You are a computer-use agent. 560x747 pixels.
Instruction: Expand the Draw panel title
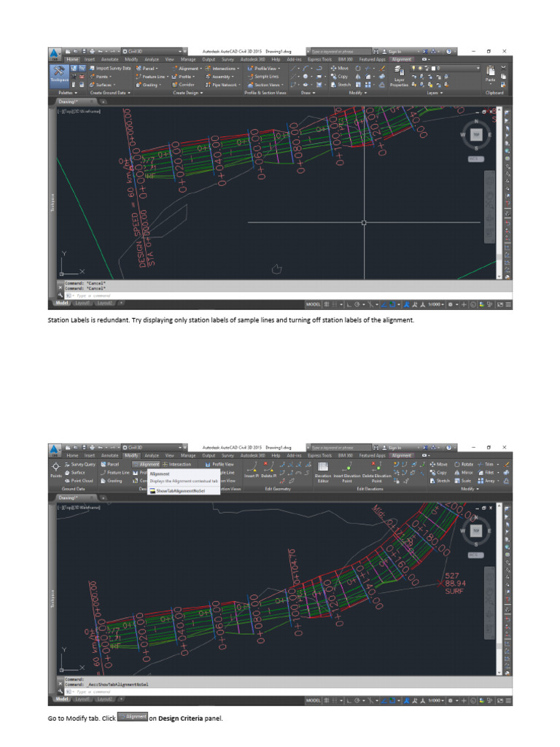pos(308,93)
